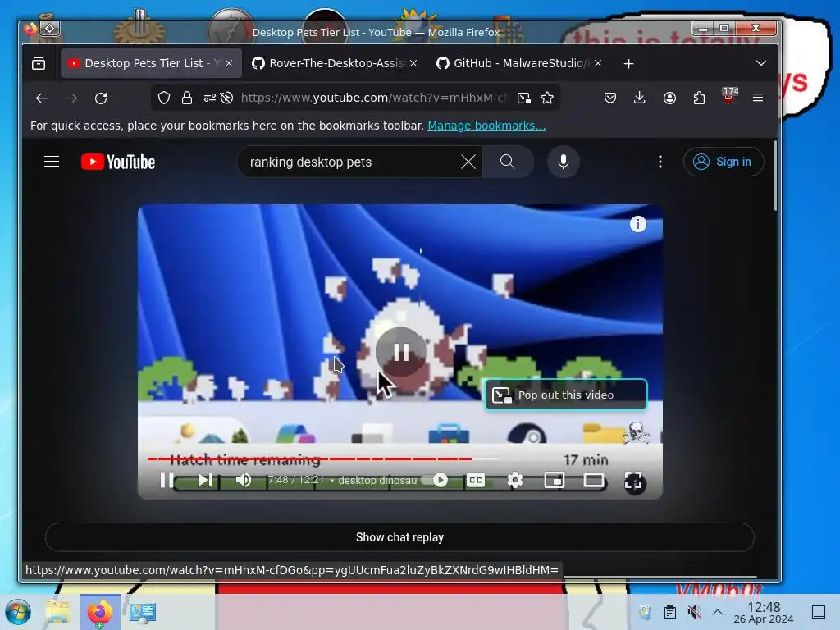This screenshot has width=840, height=630.
Task: Toggle closed captions CC button
Action: pyautogui.click(x=475, y=480)
